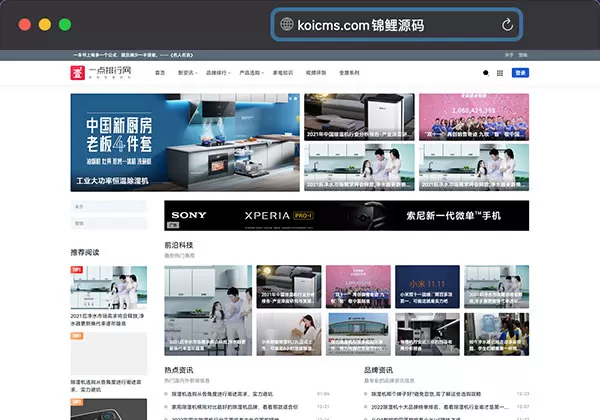Viewport: 600px width, 420px height.
Task: Open 家用除湿机横向对比 in 热点资讯
Action: point(235,407)
